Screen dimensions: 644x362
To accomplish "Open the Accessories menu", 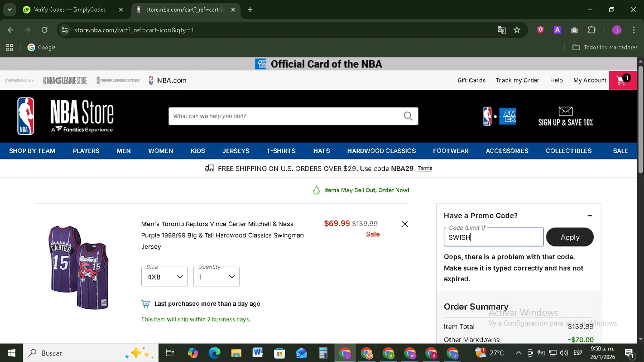I will [507, 151].
